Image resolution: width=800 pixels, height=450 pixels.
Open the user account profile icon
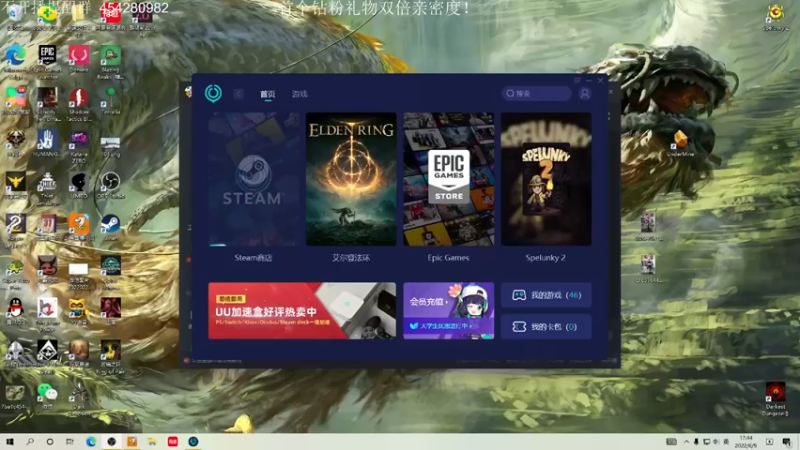[x=585, y=93]
